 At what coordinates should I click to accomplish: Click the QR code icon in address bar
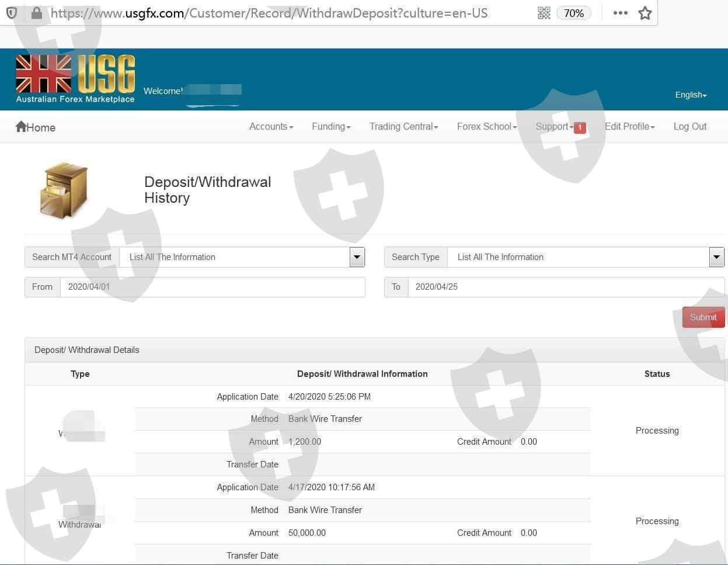coord(544,13)
